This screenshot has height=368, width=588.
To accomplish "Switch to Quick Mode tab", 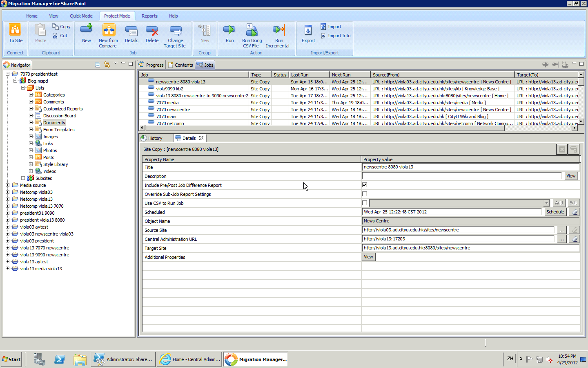I will (81, 16).
